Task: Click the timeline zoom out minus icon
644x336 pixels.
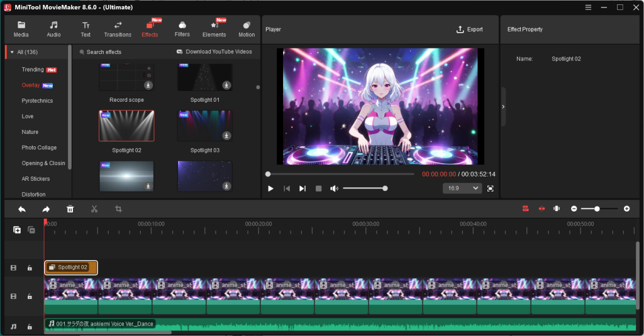Action: pos(574,209)
